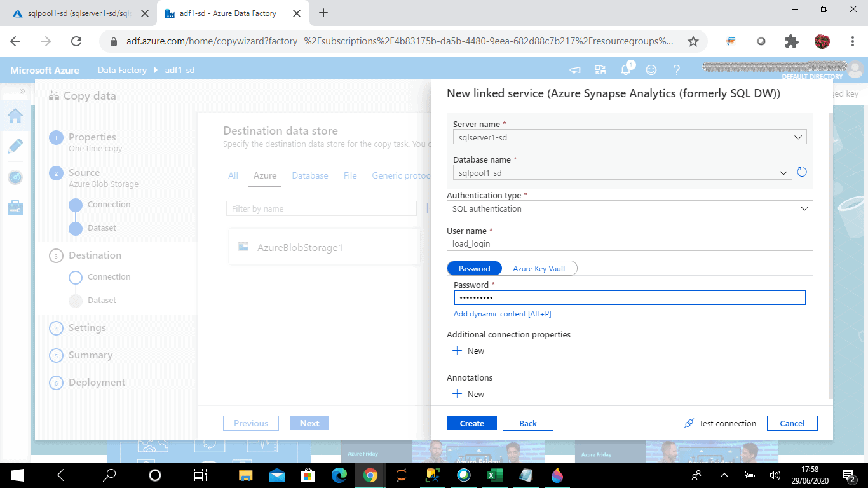868x488 pixels.
Task: Select the Password option toggle
Action: [475, 268]
